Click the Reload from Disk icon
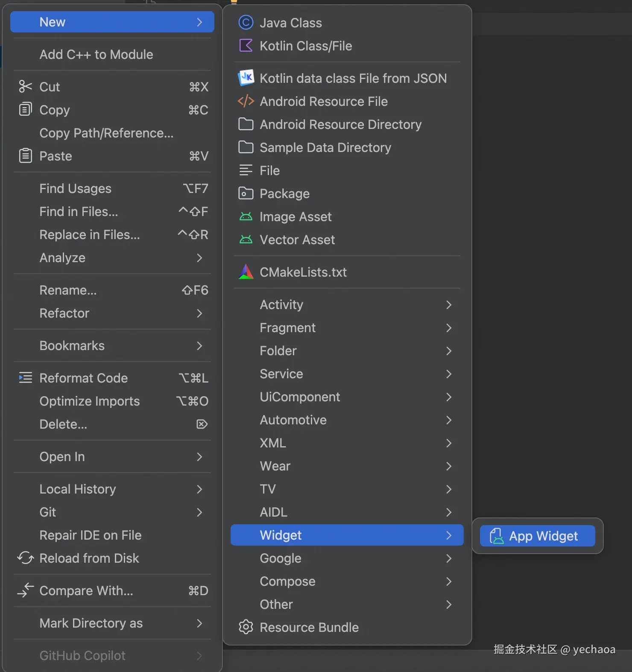 (26, 558)
